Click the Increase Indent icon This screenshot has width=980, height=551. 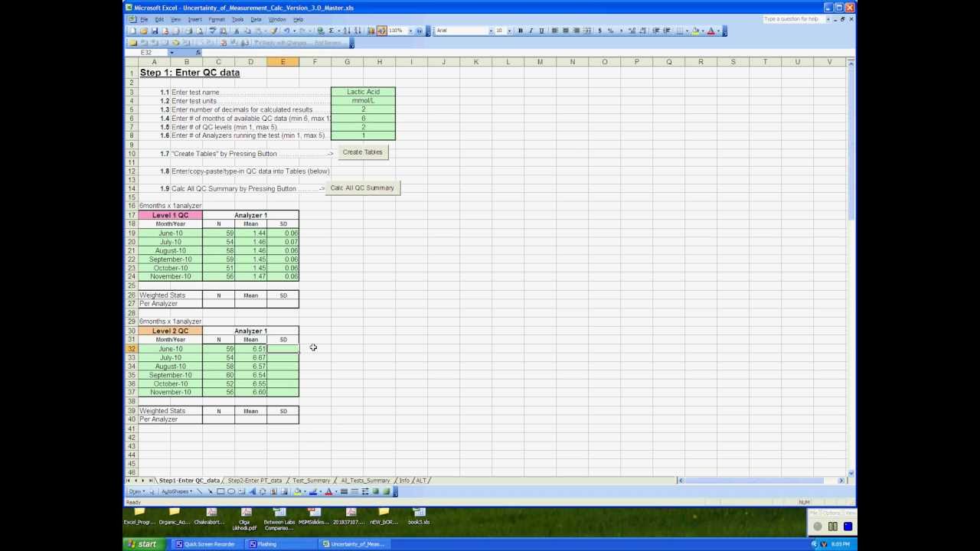pyautogui.click(x=667, y=31)
